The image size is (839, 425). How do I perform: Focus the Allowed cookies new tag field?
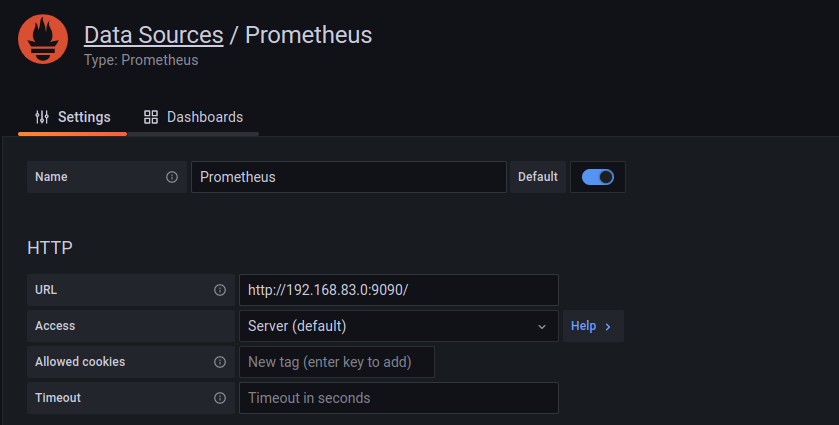pyautogui.click(x=337, y=362)
